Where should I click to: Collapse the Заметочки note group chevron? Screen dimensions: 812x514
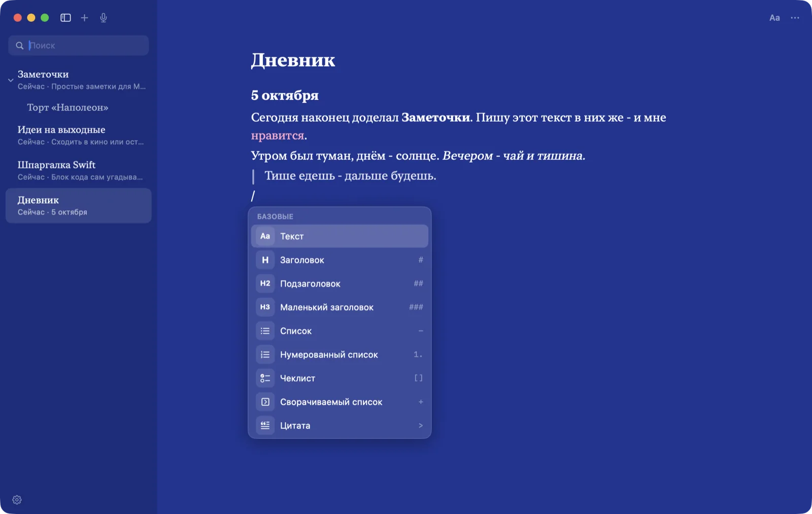[11, 80]
